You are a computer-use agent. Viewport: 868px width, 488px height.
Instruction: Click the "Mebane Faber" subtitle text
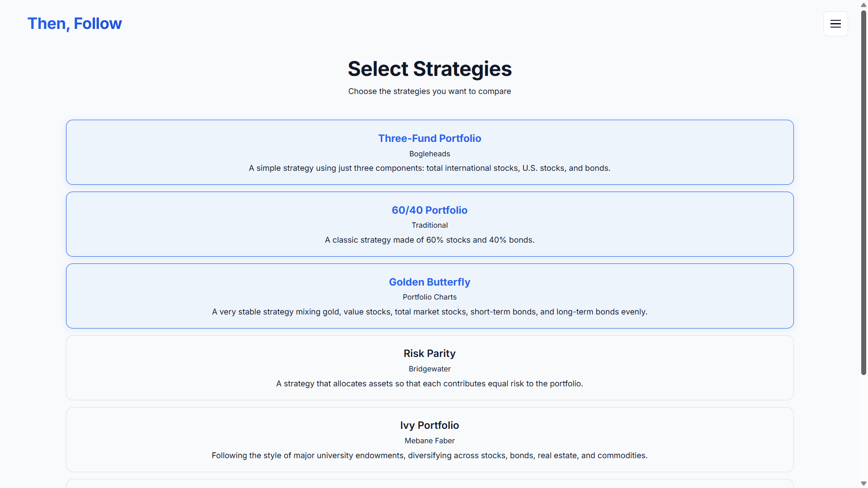[429, 441]
